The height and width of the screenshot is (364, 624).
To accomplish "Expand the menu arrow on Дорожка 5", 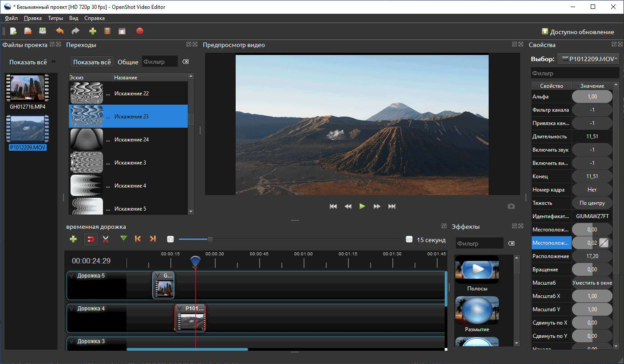I will coord(72,276).
